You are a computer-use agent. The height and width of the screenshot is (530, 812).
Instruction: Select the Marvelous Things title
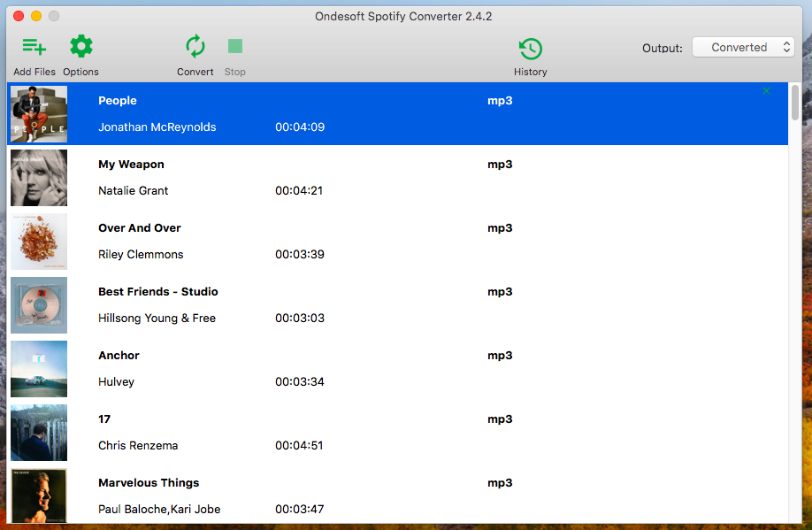pyautogui.click(x=149, y=483)
